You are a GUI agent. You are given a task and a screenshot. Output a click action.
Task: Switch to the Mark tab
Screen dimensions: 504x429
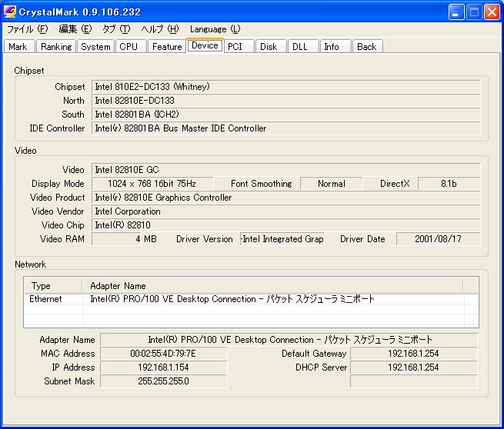pyautogui.click(x=18, y=47)
